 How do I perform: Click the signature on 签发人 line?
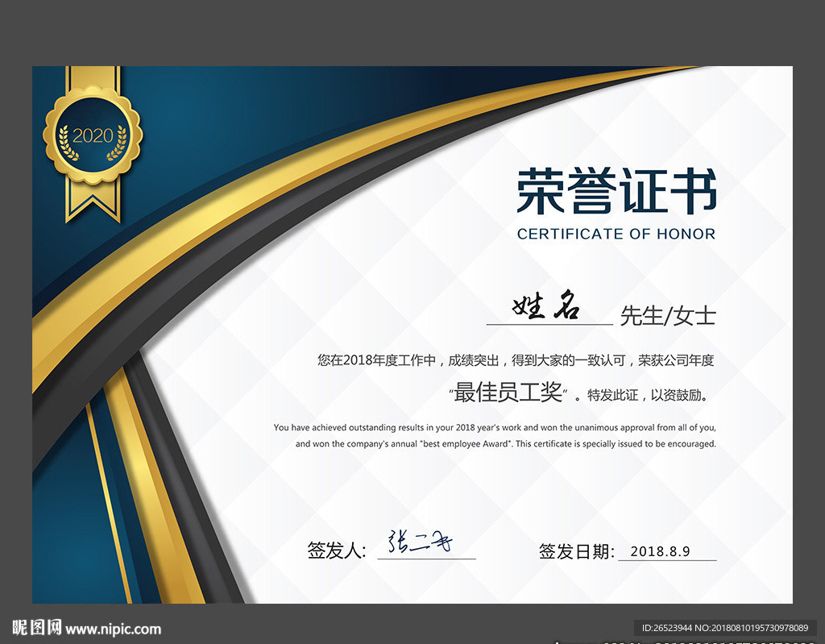pyautogui.click(x=420, y=542)
